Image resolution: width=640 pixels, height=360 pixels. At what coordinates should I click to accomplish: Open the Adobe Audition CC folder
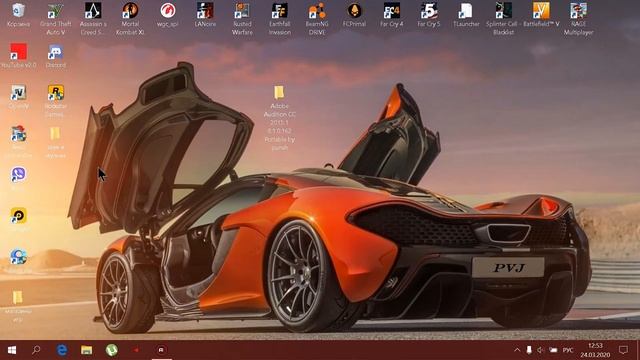[279, 93]
